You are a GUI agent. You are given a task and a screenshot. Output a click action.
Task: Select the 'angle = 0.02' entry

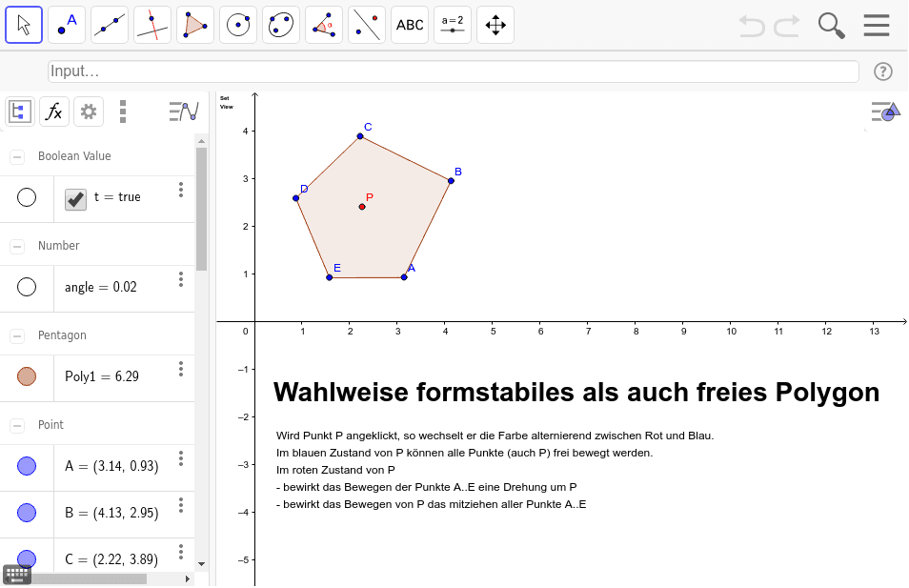click(x=101, y=288)
